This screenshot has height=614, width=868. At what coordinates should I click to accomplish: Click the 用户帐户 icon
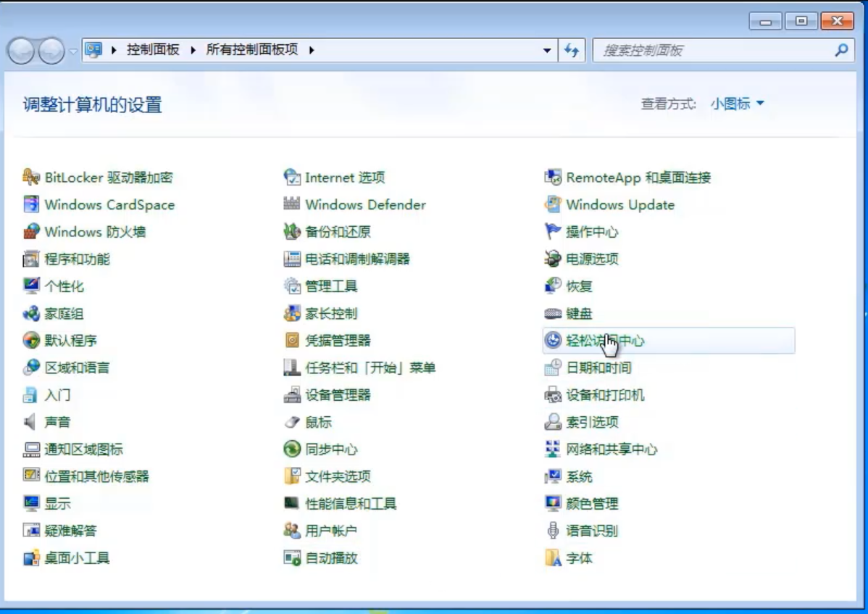[292, 531]
